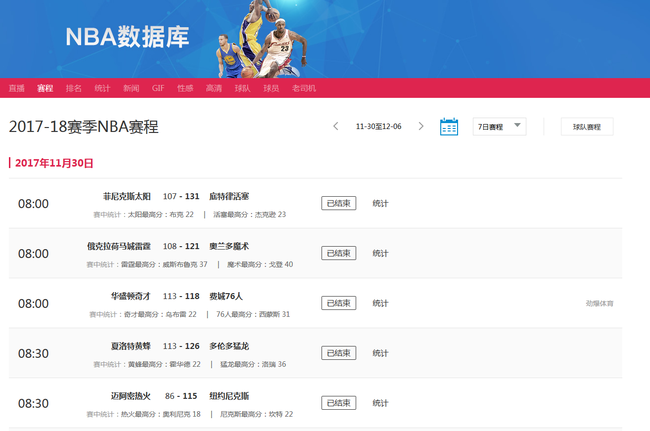The height and width of the screenshot is (431, 650).
Task: Click the 113 - 118 score
Action: (x=181, y=296)
